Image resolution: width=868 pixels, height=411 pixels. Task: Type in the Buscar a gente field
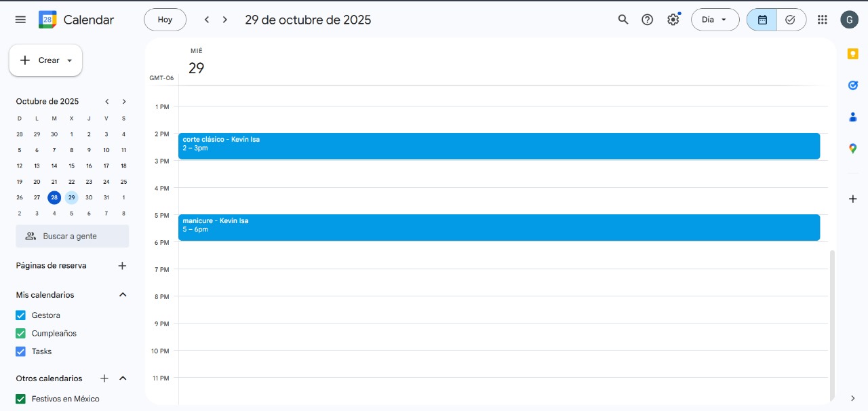(73, 236)
